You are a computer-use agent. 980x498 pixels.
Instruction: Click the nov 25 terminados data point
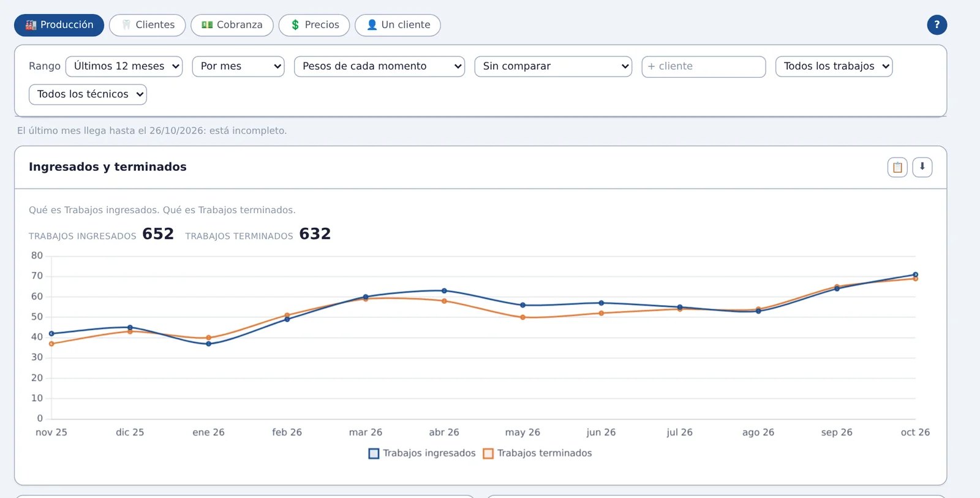[x=51, y=344]
